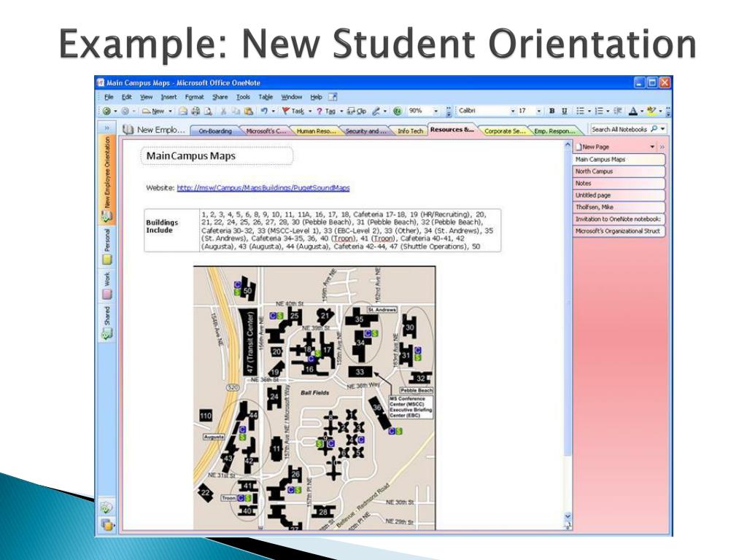Select the North Campus page tab
This screenshot has width=747, height=560.
tap(619, 171)
